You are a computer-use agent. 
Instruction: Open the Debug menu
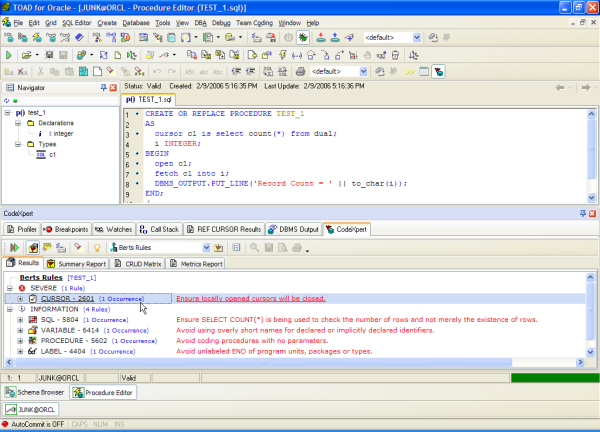221,23
